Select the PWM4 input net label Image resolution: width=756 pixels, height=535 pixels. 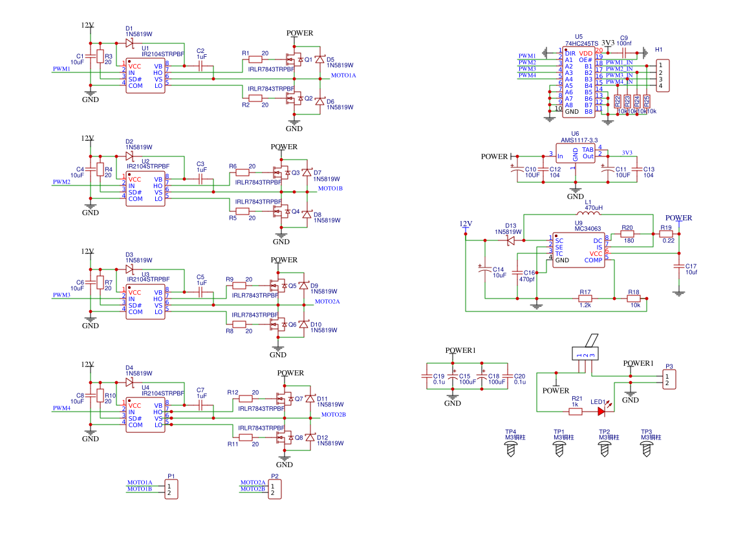coord(61,408)
